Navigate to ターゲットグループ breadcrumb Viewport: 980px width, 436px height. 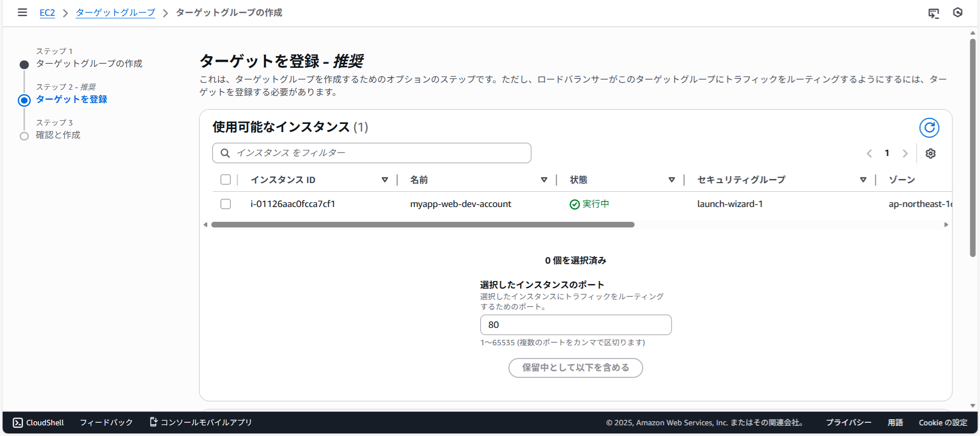pos(115,13)
